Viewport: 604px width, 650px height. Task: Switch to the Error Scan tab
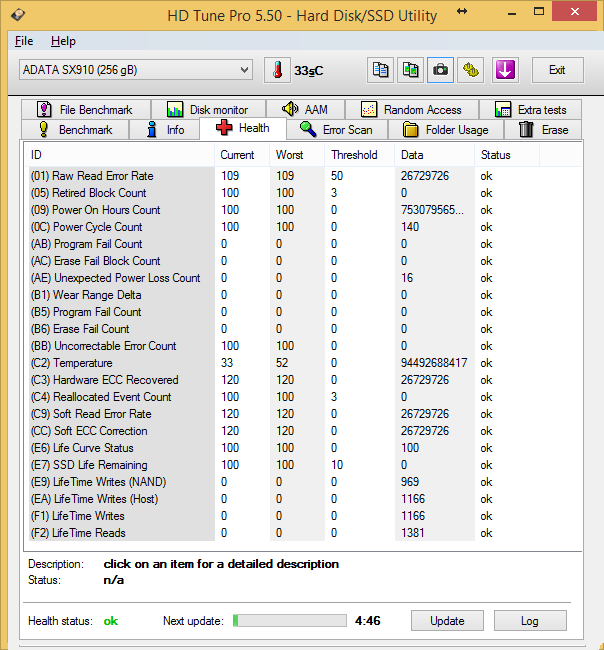[337, 130]
